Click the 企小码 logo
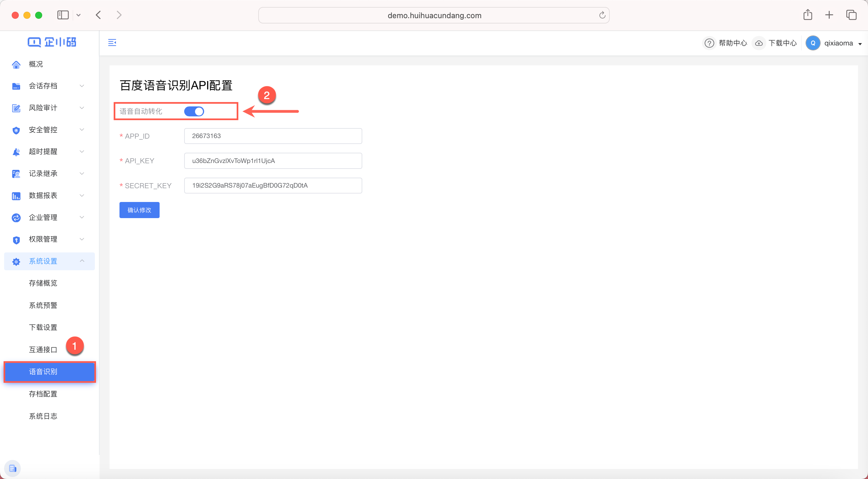The image size is (868, 479). click(52, 42)
